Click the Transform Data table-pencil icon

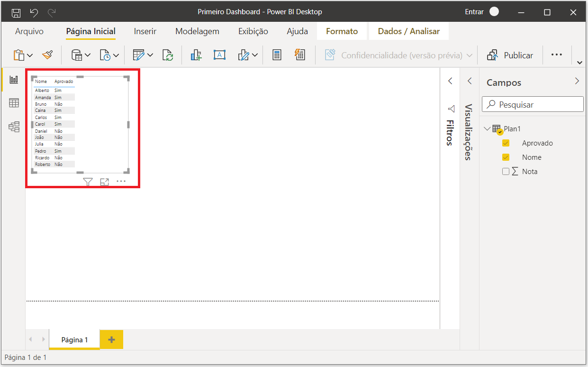point(139,55)
